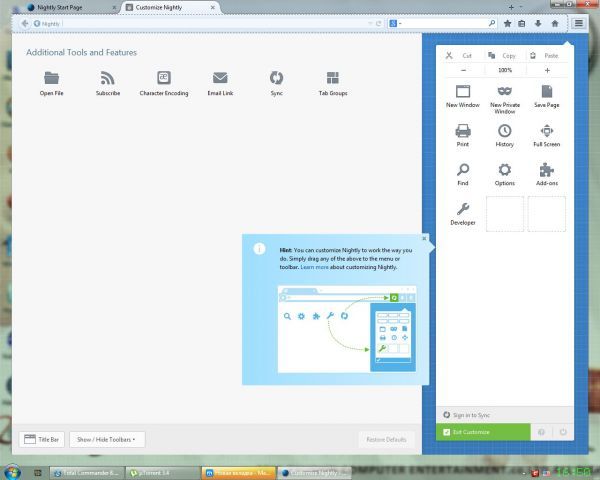The height and width of the screenshot is (480, 600).
Task: Click Restore Defaults button
Action: coord(386,439)
